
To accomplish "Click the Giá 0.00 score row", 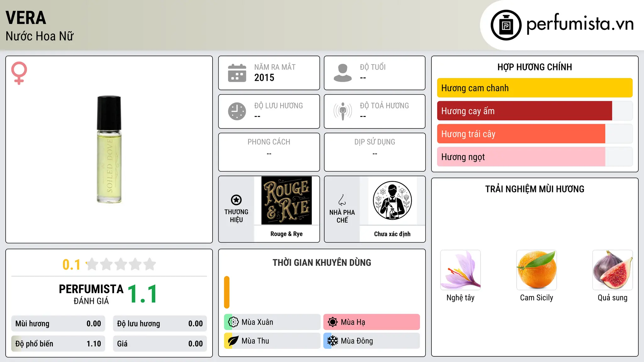I will [x=160, y=344].
